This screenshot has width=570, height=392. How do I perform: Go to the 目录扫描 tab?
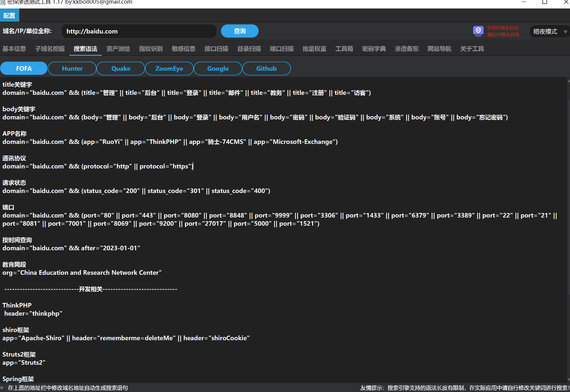(x=249, y=49)
